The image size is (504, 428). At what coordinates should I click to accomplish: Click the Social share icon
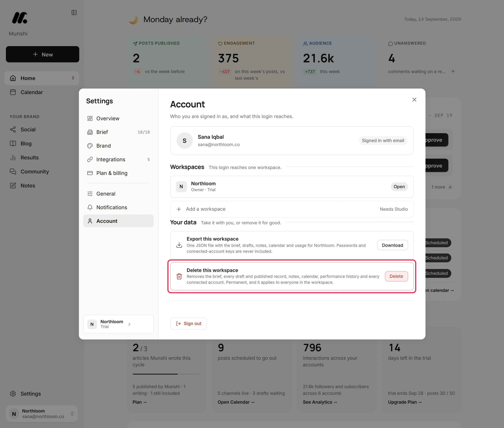[x=13, y=130]
